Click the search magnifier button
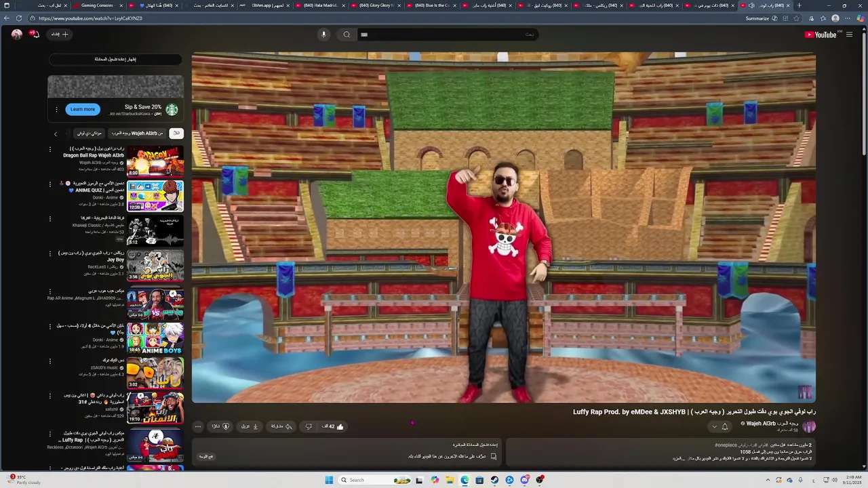868x488 pixels. (x=347, y=35)
